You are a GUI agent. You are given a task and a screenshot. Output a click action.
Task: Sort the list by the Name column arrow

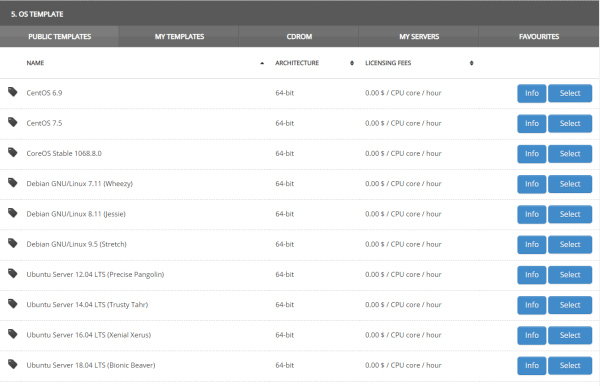pos(262,63)
